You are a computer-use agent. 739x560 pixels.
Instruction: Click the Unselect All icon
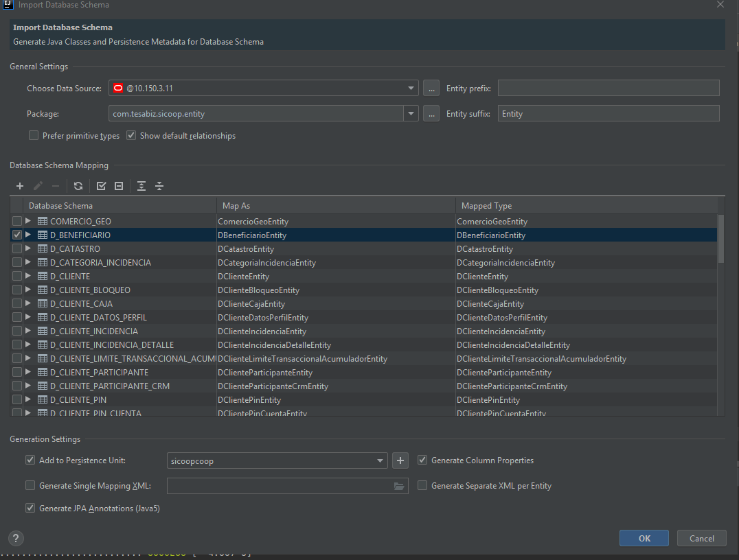119,186
